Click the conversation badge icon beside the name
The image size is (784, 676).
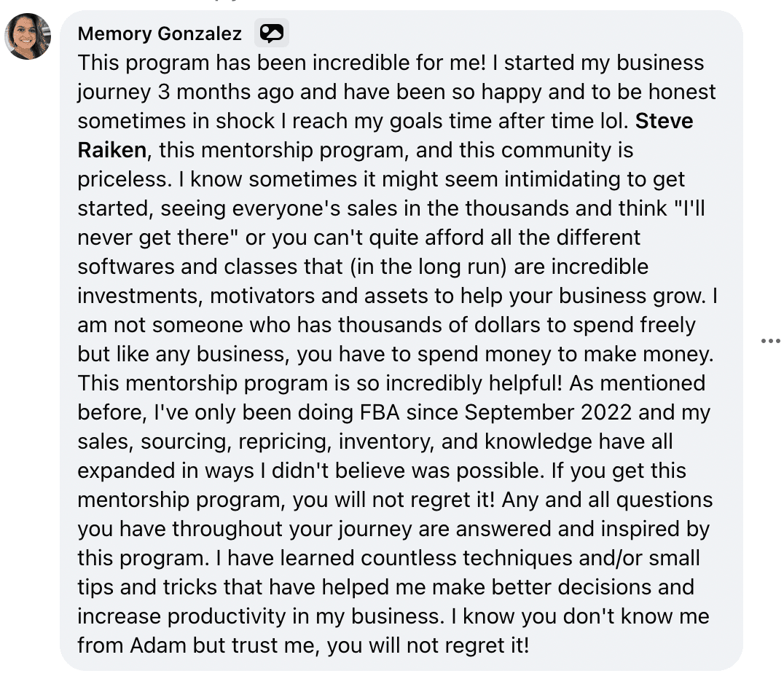coord(271,33)
